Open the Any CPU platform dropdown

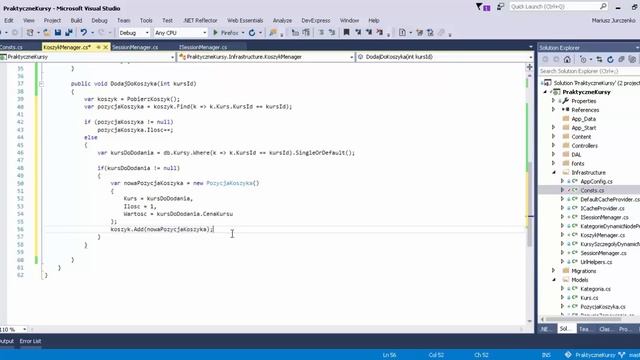pos(204,33)
